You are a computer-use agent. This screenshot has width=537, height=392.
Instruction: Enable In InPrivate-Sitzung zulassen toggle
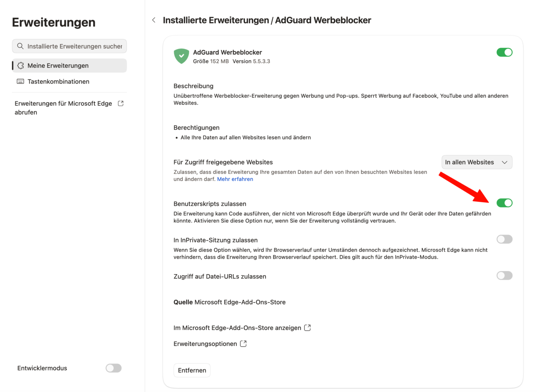click(x=504, y=239)
